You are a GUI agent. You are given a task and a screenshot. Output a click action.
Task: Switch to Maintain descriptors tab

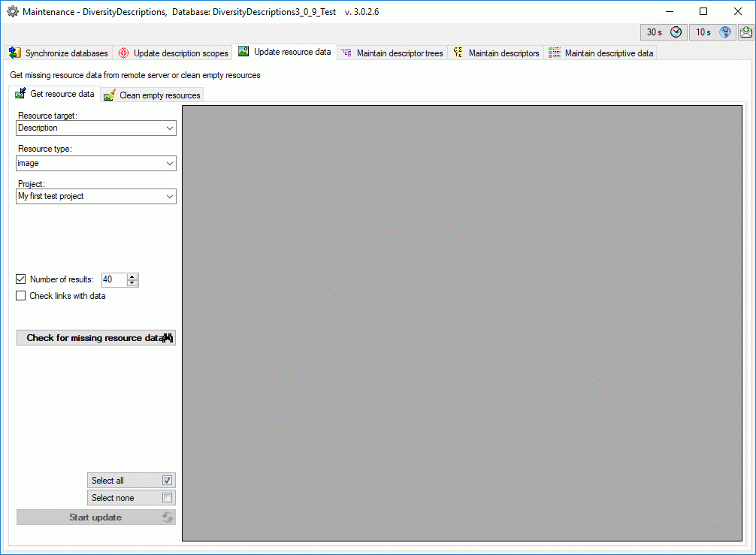point(496,53)
